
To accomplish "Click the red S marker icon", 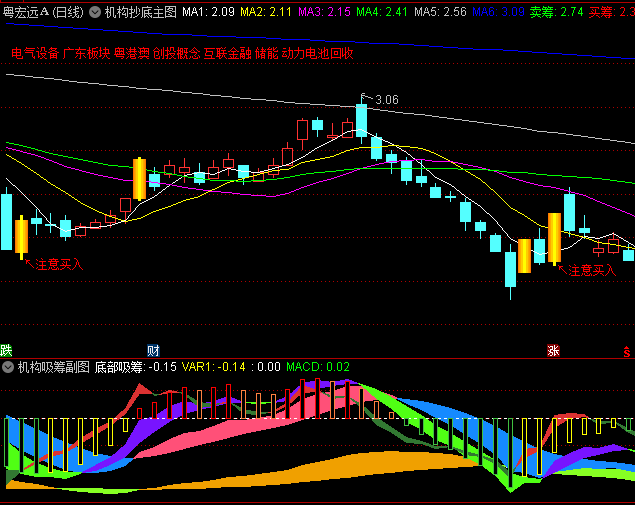I will coord(627,352).
